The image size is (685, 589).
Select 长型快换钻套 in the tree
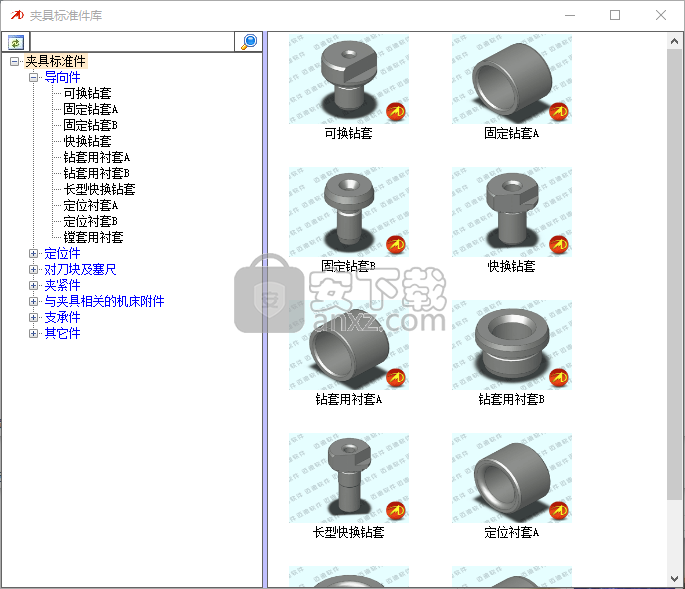tap(100, 189)
